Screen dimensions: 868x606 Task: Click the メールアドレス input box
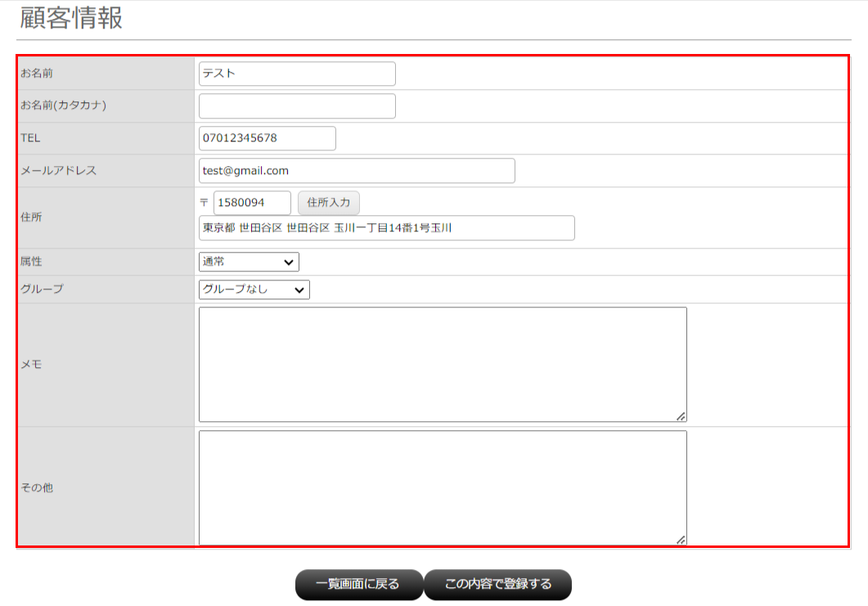pos(357,171)
